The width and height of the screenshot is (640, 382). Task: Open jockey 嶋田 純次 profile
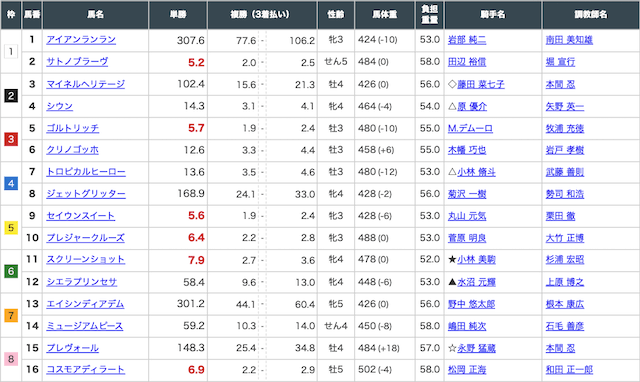pyautogui.click(x=467, y=326)
